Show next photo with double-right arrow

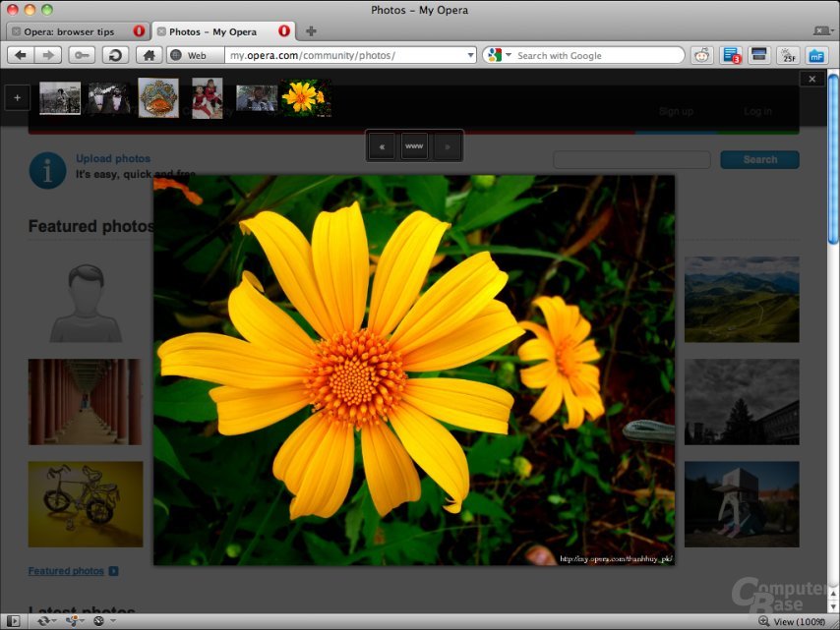447,146
